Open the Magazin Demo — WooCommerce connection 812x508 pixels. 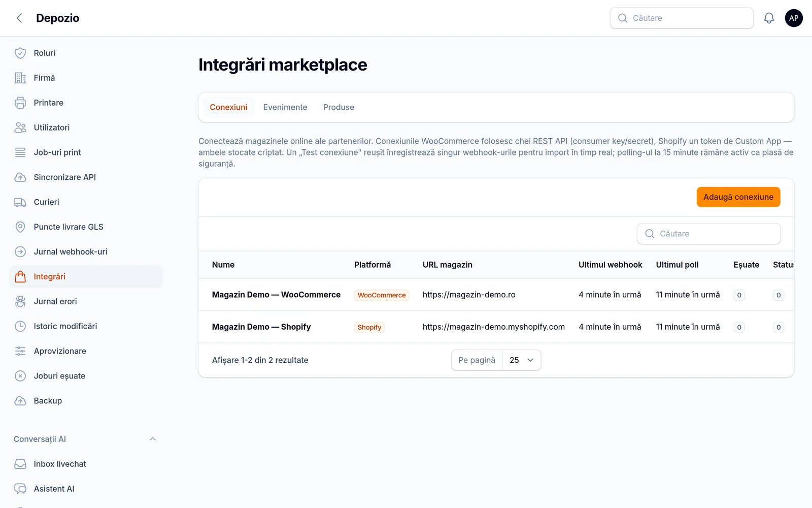pyautogui.click(x=276, y=295)
